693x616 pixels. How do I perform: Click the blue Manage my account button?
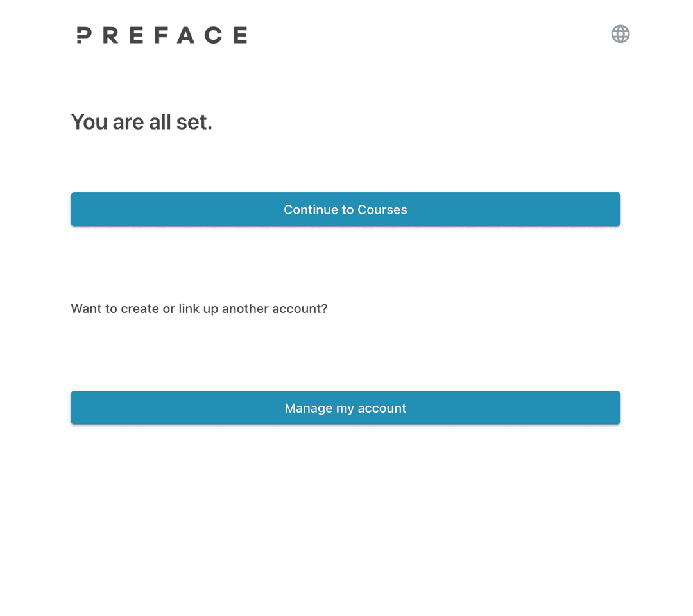tap(345, 408)
